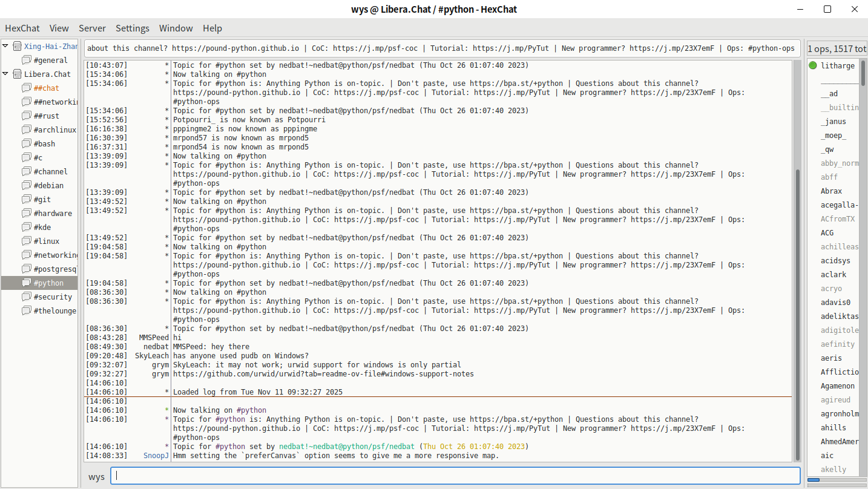Open the urwid GitHub windows-support-notes link
Screen dimensions: 868x489
point(323,374)
